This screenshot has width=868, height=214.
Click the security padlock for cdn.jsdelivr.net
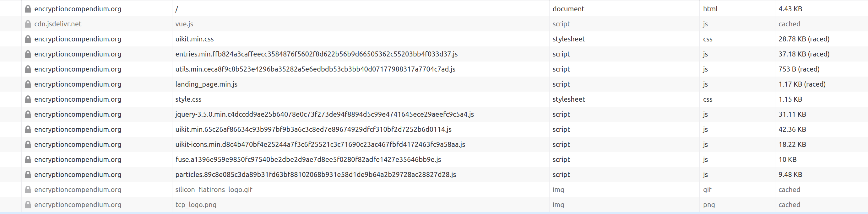tap(28, 24)
